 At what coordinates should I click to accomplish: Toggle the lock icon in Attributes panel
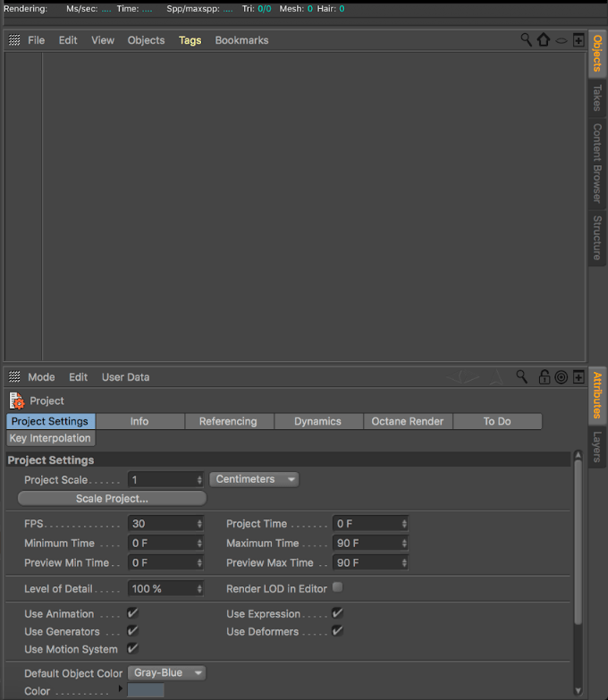coord(544,377)
